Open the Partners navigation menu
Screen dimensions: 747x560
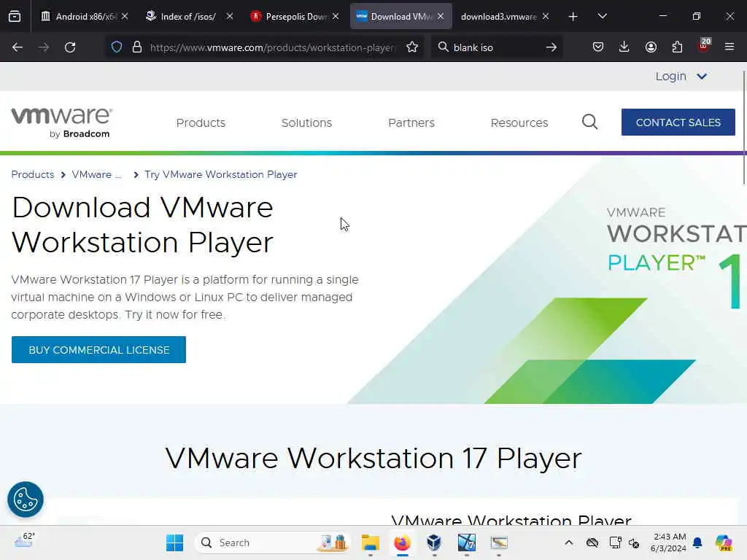(x=411, y=122)
